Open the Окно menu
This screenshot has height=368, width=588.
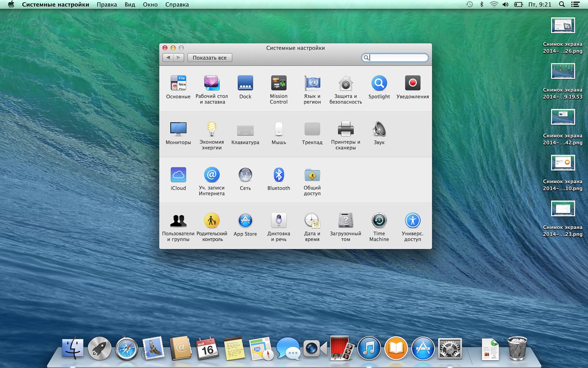[150, 5]
